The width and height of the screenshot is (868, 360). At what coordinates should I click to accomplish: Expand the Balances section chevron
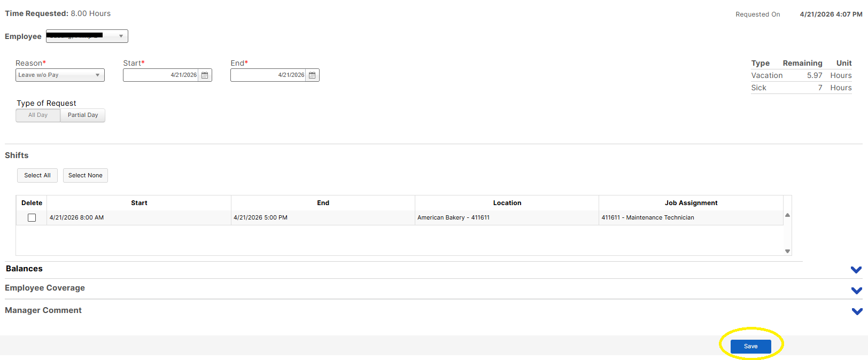tap(856, 270)
